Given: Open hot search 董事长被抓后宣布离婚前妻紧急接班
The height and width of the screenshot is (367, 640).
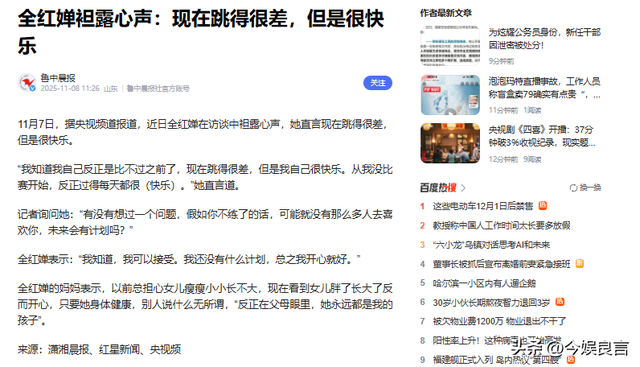Looking at the screenshot, I should point(502,264).
